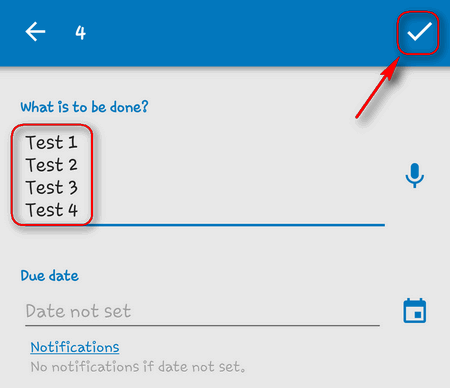The height and width of the screenshot is (388, 450).
Task: Open the Notifications link
Action: [75, 347]
